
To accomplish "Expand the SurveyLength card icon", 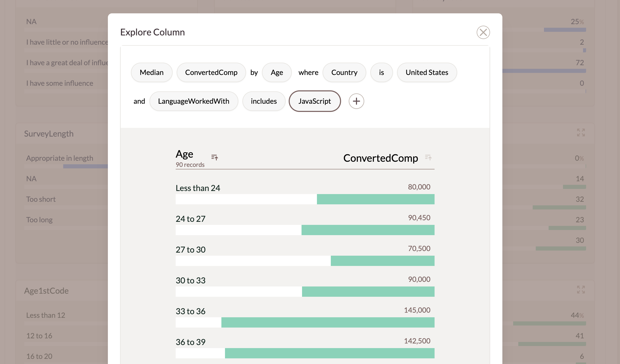I will tap(581, 132).
